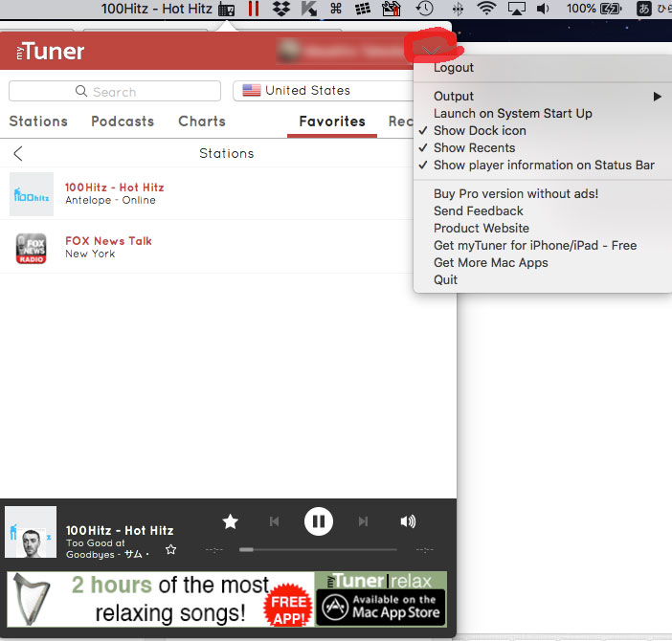Click the Mac App Store badge in ad
The height and width of the screenshot is (641, 672).
(381, 608)
